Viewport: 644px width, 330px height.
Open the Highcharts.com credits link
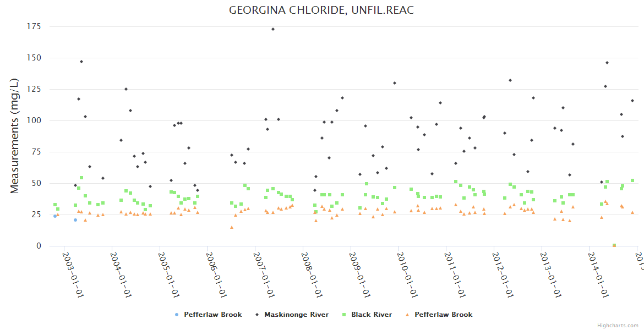619,325
